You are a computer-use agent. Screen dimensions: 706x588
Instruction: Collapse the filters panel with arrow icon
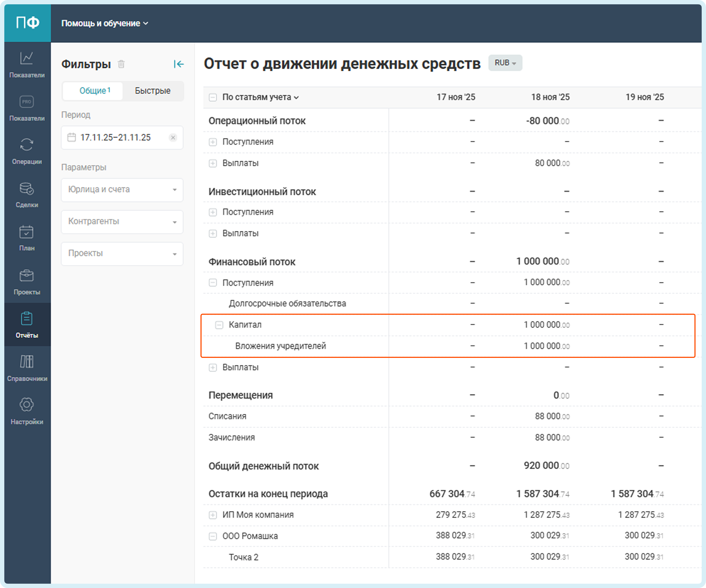(x=178, y=64)
